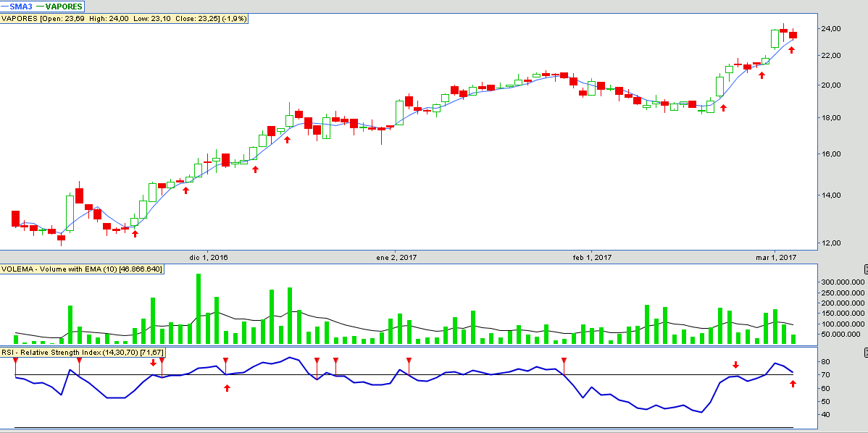
Task: Select the VAPORES legend entry
Action: (x=59, y=7)
